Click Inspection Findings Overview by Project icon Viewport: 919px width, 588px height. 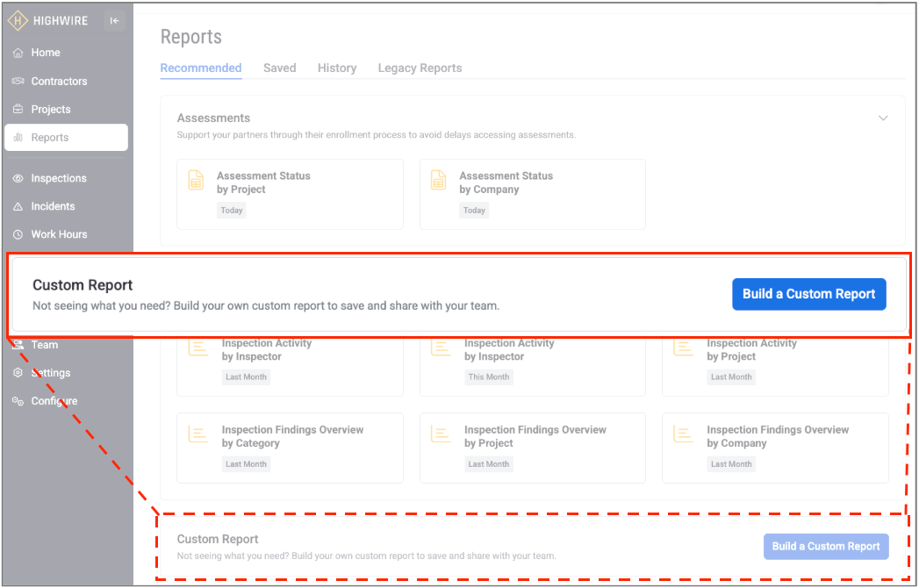pyautogui.click(x=441, y=434)
